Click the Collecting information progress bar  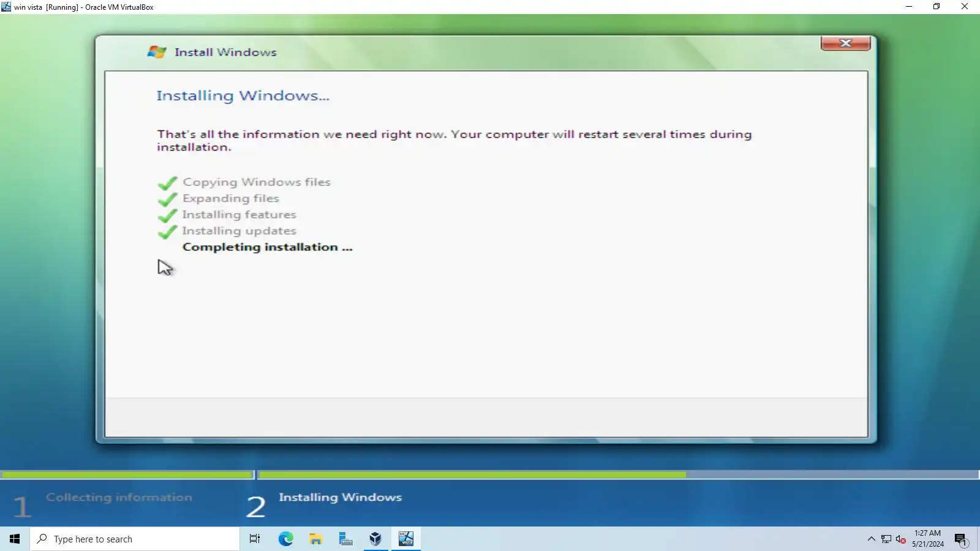[127, 474]
